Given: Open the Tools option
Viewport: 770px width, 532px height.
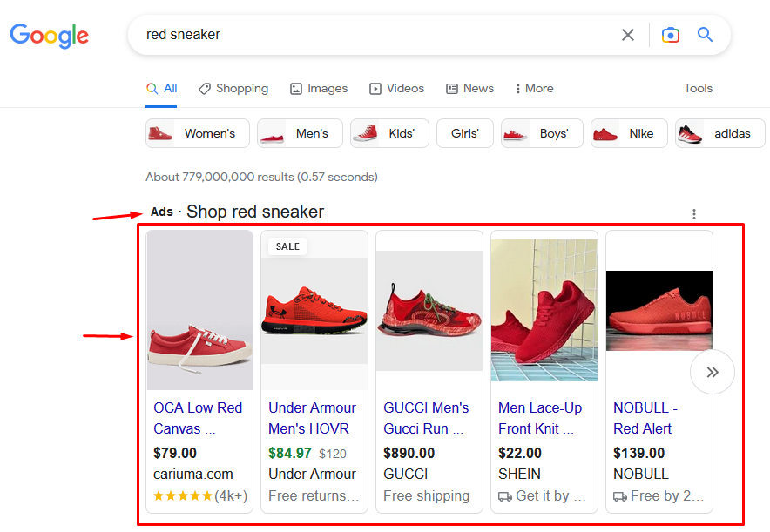Looking at the screenshot, I should (699, 88).
